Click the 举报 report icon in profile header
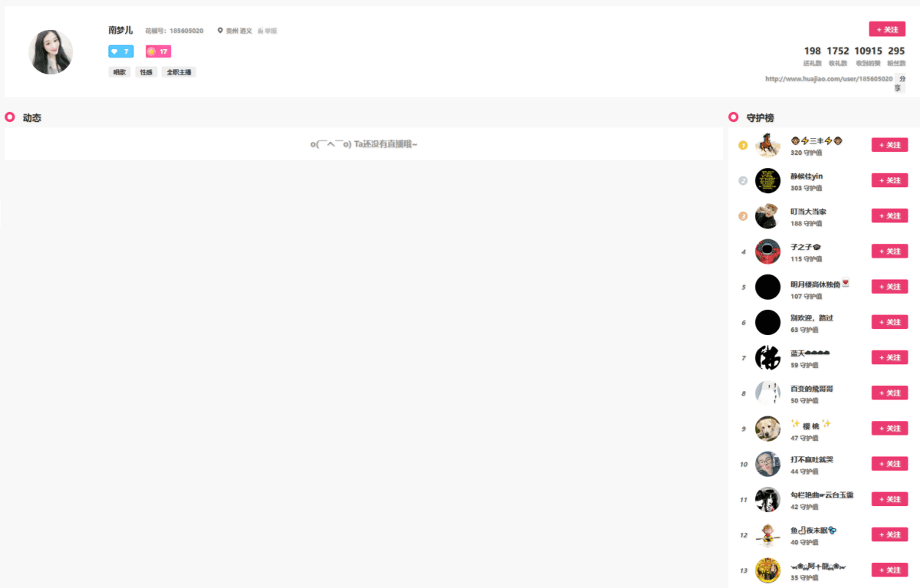Viewport: 920px width, 588px height. pos(261,31)
